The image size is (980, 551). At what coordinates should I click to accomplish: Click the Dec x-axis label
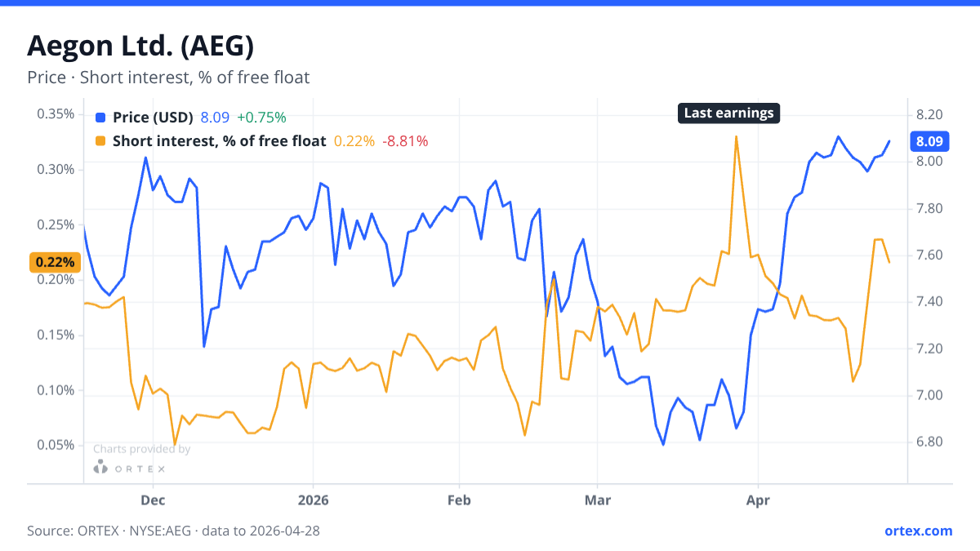tap(153, 500)
